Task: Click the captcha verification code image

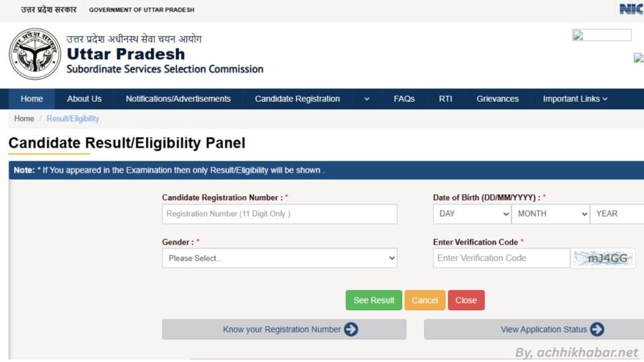Action: click(x=603, y=258)
